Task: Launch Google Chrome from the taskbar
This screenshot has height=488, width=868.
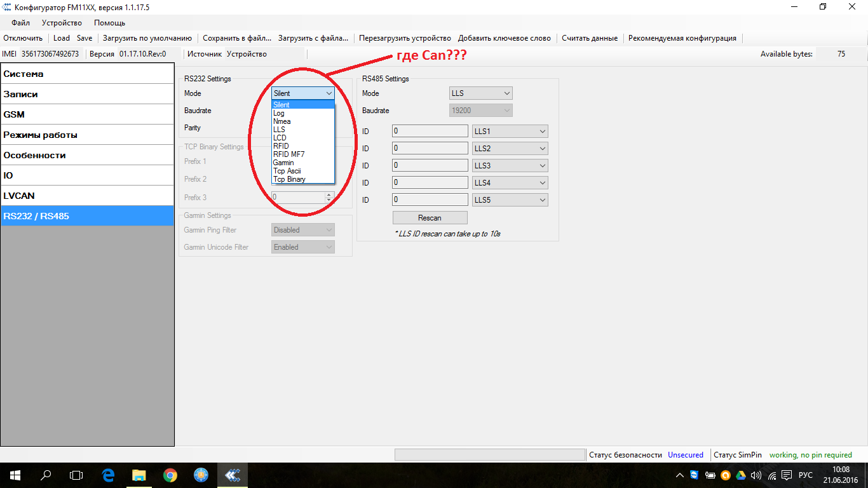Action: coord(170,475)
